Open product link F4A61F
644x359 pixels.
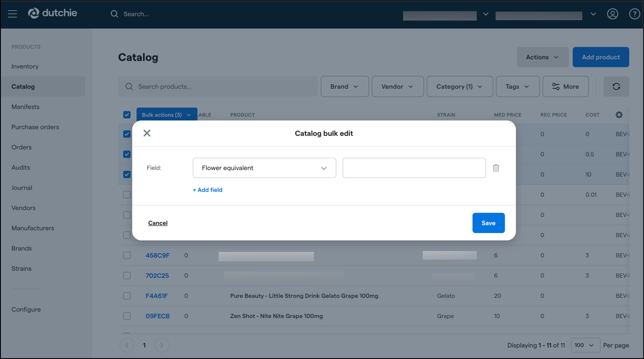click(x=156, y=296)
